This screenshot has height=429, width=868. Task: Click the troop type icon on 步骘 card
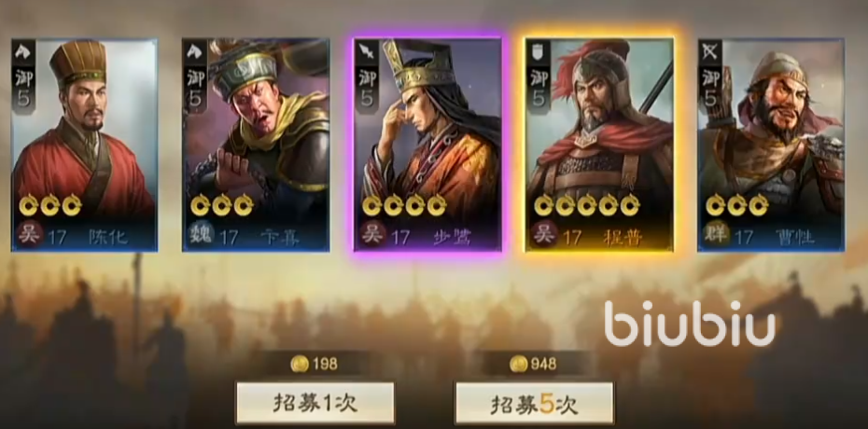(367, 52)
